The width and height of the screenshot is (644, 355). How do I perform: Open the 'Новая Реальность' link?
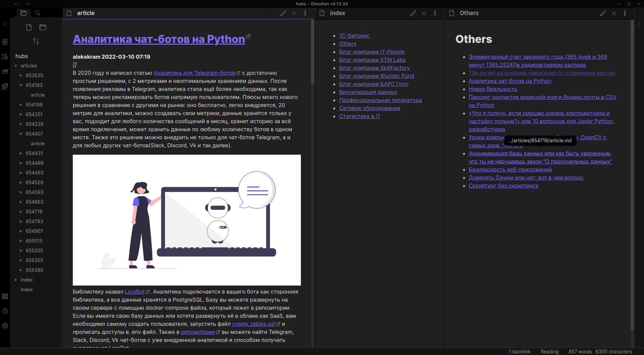pos(493,89)
